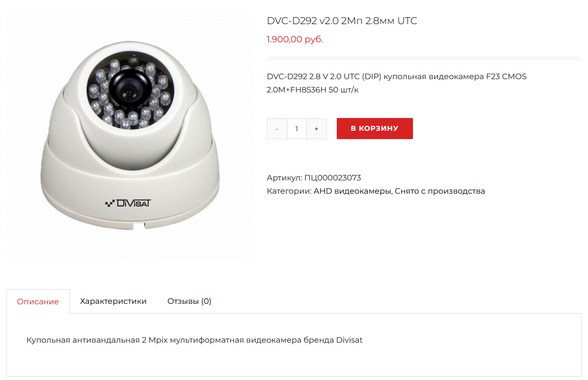Click the article number ПЦ000023073

pyautogui.click(x=333, y=177)
